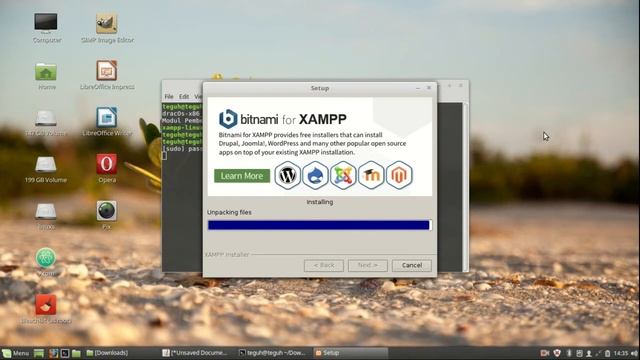Click the "Unpacking files" status text
Viewport: 640px width, 360px height.
coord(229,212)
